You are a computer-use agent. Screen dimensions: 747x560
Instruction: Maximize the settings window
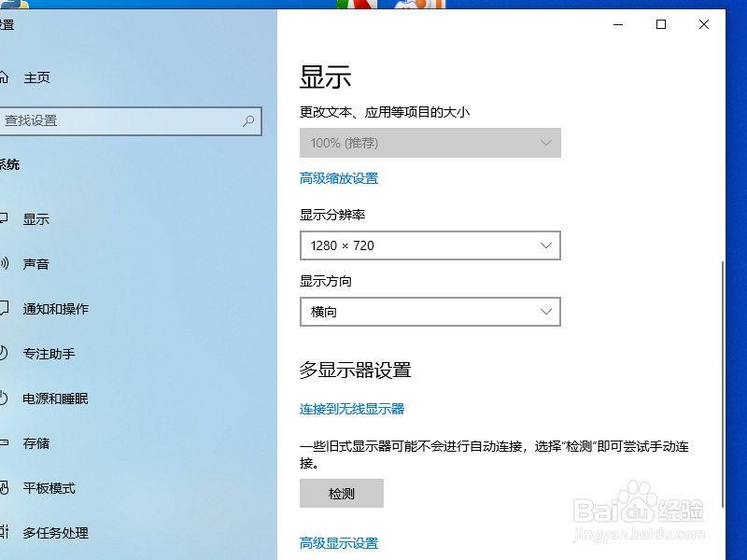pyautogui.click(x=661, y=24)
